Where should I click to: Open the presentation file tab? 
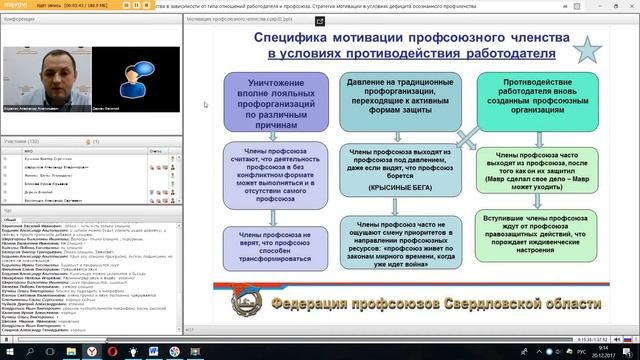tap(240, 19)
